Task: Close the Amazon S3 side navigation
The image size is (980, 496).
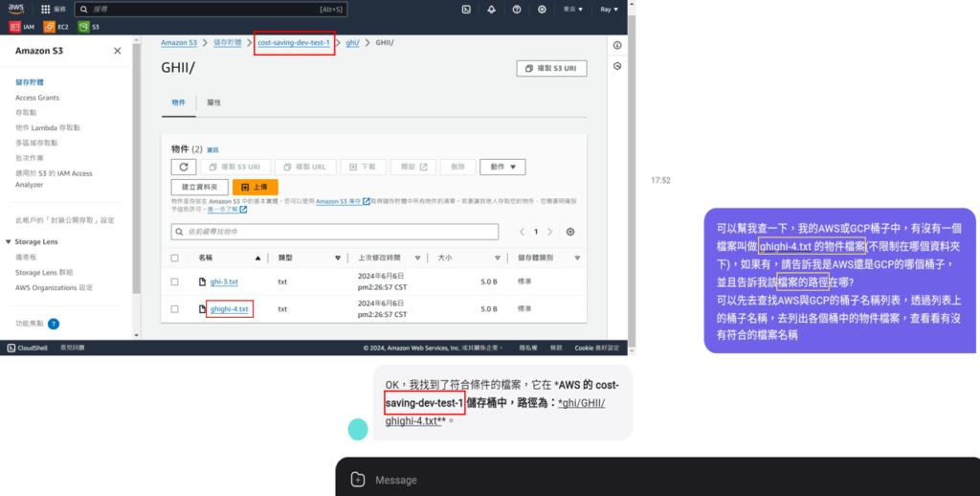Action: point(118,51)
